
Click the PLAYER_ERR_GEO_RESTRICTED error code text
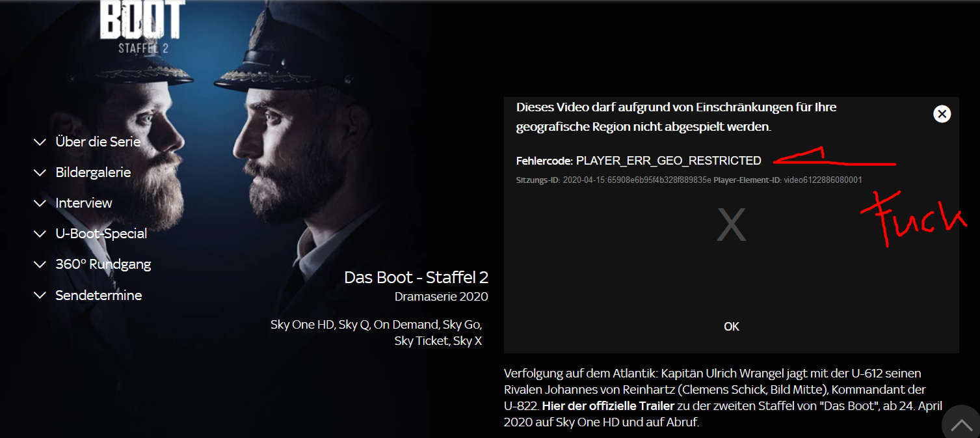pos(669,161)
